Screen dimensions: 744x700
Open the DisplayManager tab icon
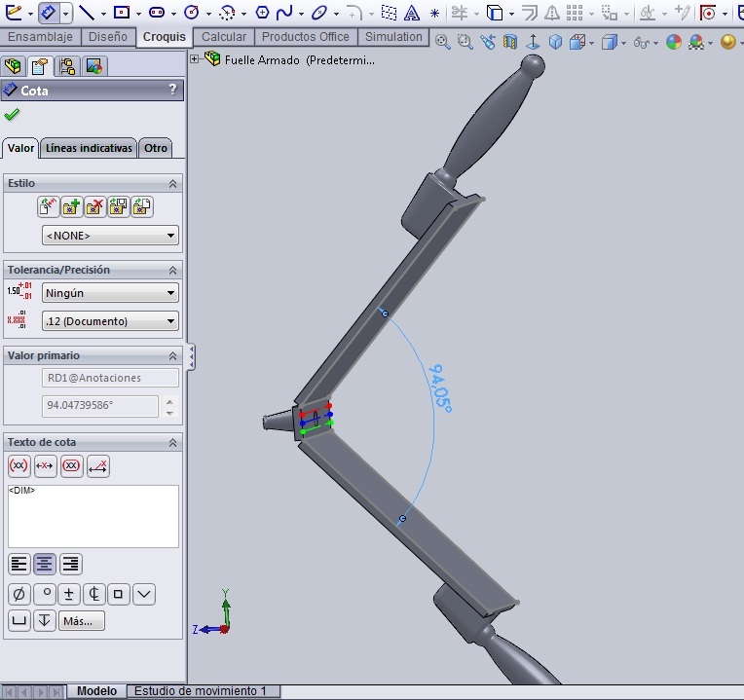tap(94, 66)
